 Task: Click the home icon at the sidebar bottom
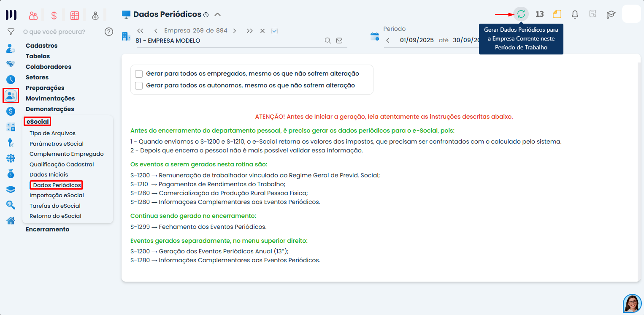tap(11, 220)
